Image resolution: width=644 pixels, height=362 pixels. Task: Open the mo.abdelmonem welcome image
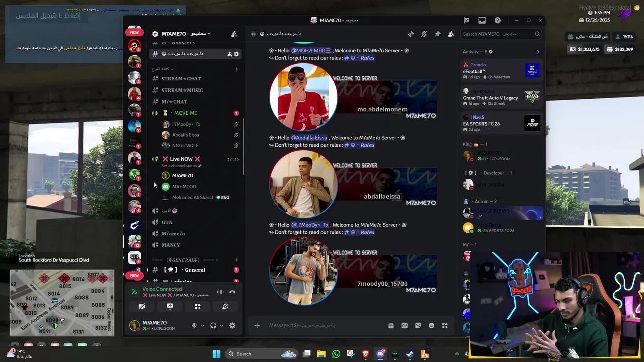[353, 96]
